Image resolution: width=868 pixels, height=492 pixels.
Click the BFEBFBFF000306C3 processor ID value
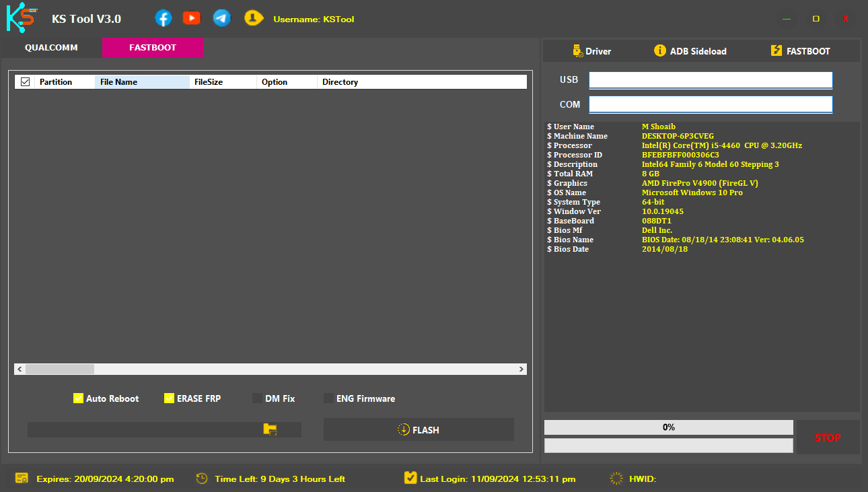point(680,155)
